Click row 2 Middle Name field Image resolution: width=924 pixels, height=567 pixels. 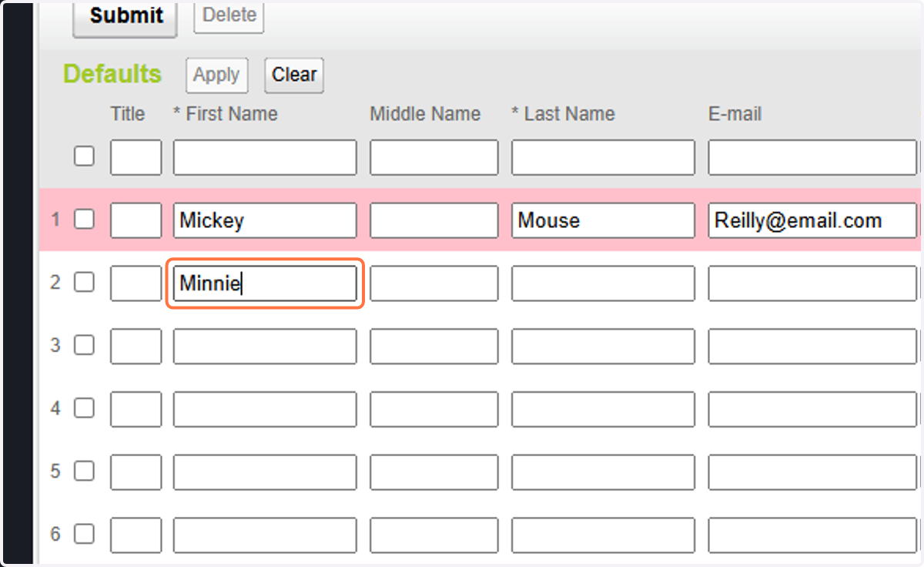(434, 283)
